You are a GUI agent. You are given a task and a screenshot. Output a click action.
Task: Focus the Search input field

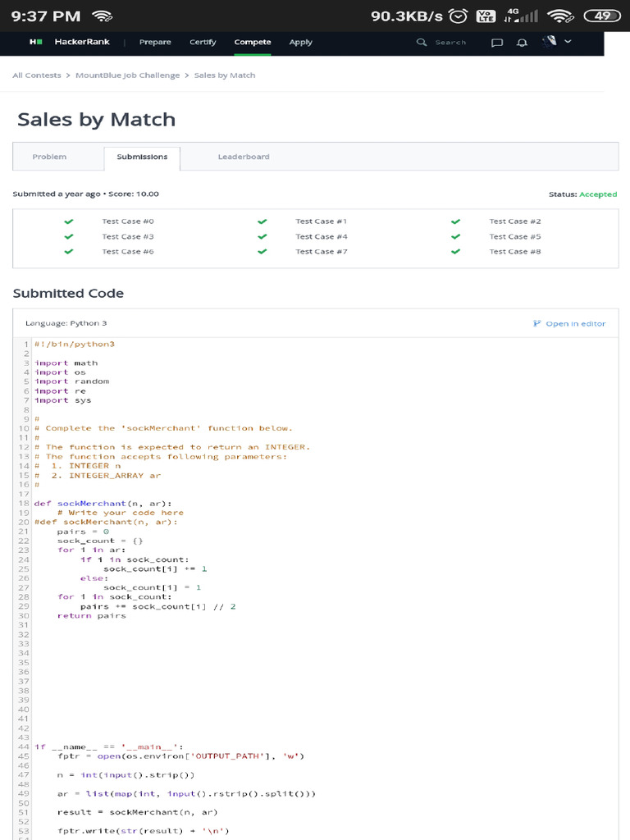[x=451, y=42]
